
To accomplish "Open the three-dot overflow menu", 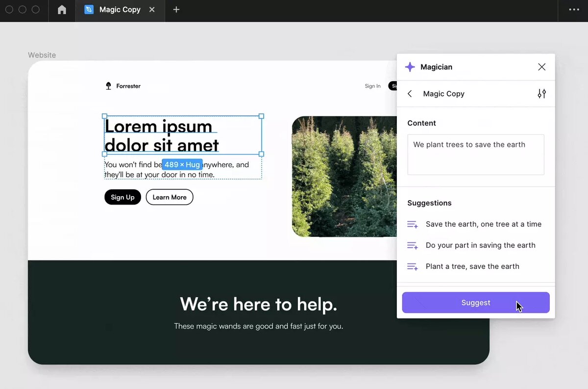I will click(x=574, y=10).
